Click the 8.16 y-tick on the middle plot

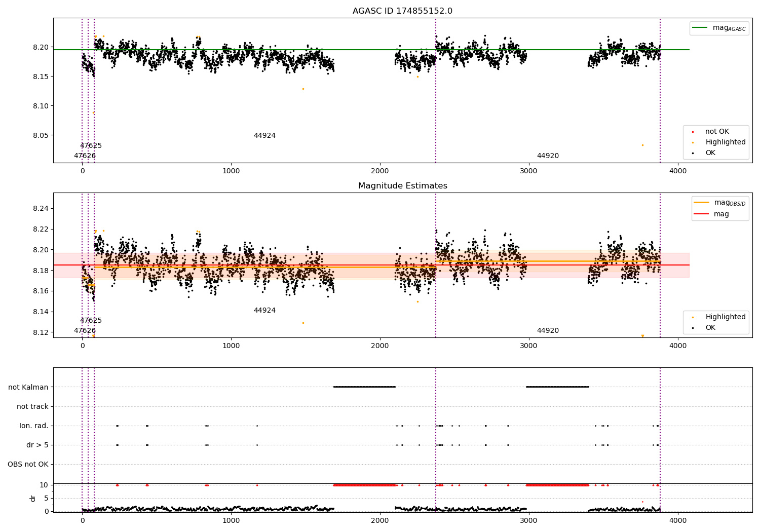pyautogui.click(x=42, y=291)
